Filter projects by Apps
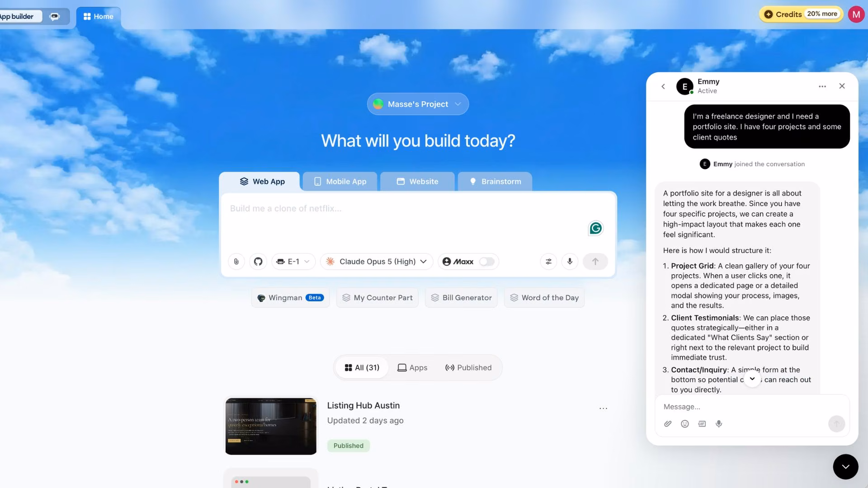Viewport: 868px width, 488px height. [412, 368]
